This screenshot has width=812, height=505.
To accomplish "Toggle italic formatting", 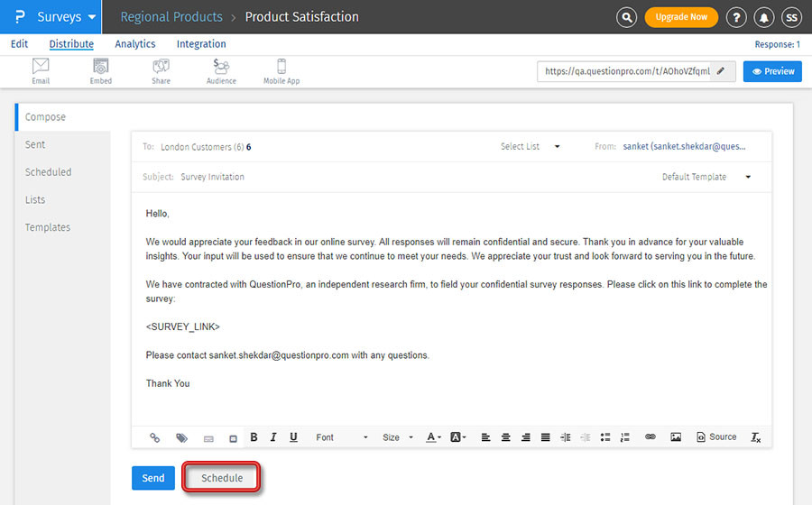I will pos(273,437).
